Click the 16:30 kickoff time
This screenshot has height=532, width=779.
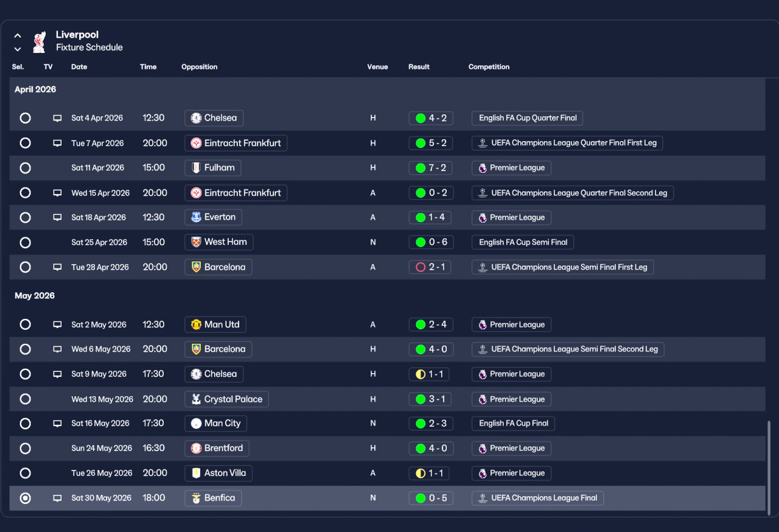click(x=154, y=449)
